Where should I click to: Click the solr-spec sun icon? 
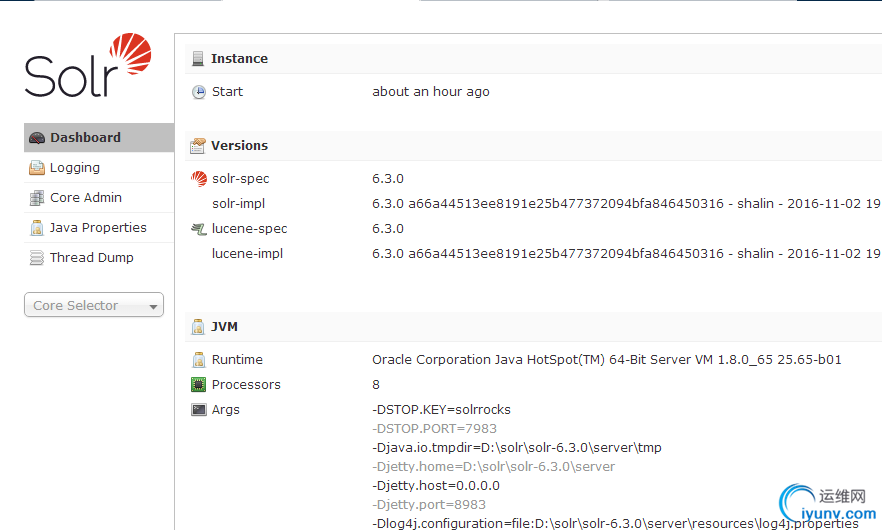[199, 179]
